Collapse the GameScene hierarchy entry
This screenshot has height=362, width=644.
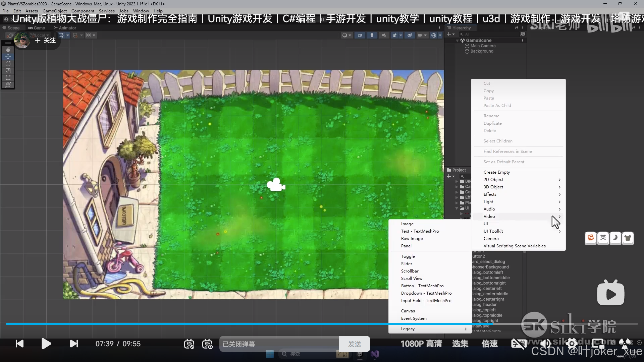point(458,40)
